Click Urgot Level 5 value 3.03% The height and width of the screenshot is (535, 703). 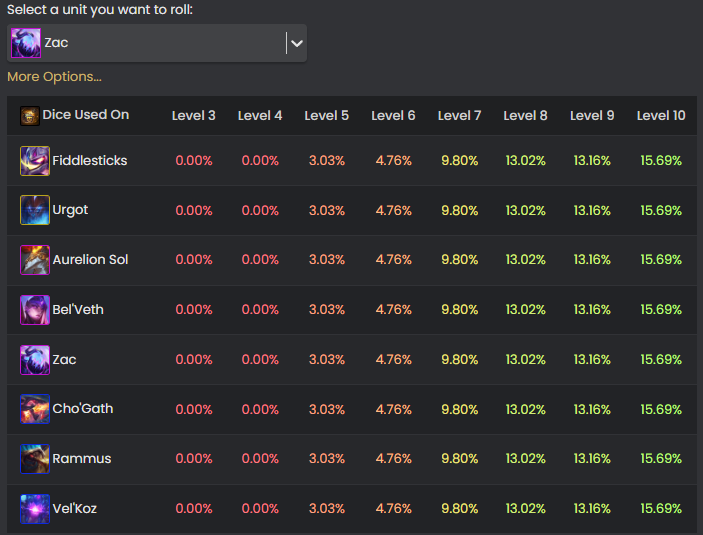tap(327, 210)
